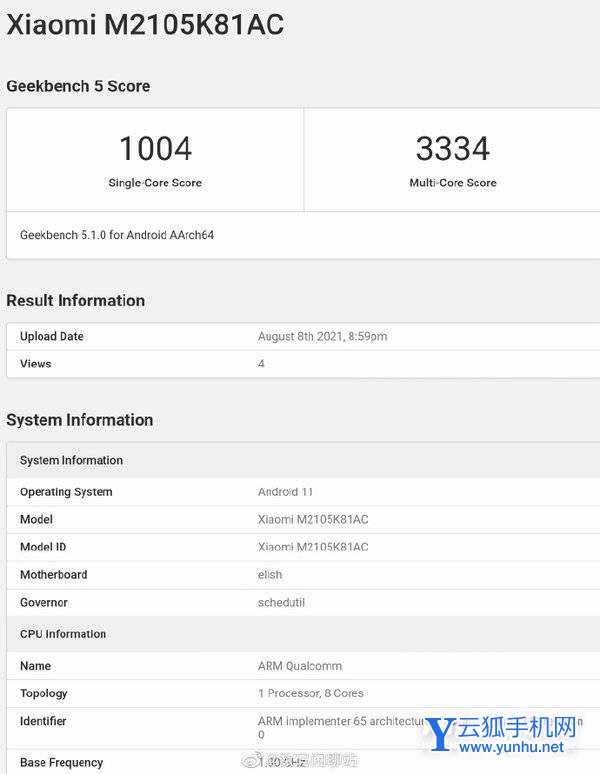Click the Single-Core Score label
The height and width of the screenshot is (774, 600).
coord(155,183)
